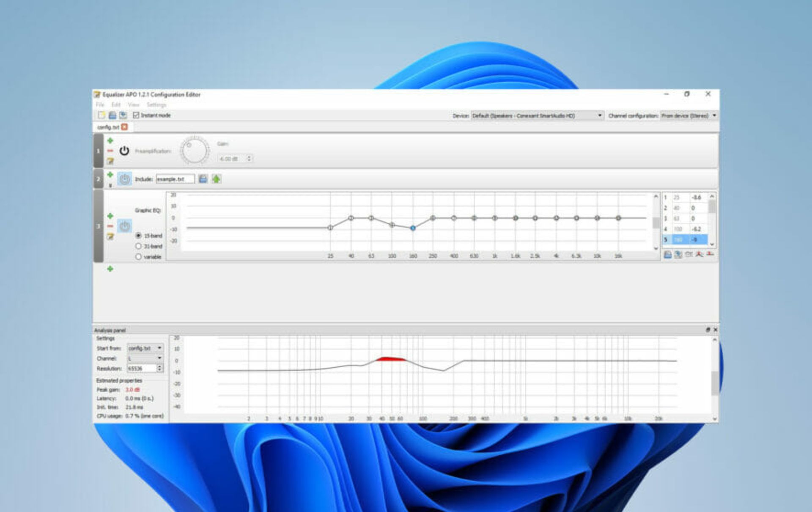Screen dimensions: 812x512
Task: Open a file using the toolbar's first disk icon
Action: point(112,115)
